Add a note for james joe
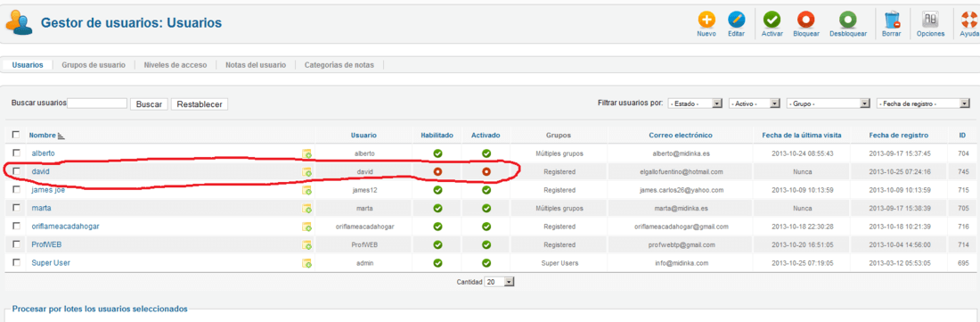 pyautogui.click(x=306, y=191)
